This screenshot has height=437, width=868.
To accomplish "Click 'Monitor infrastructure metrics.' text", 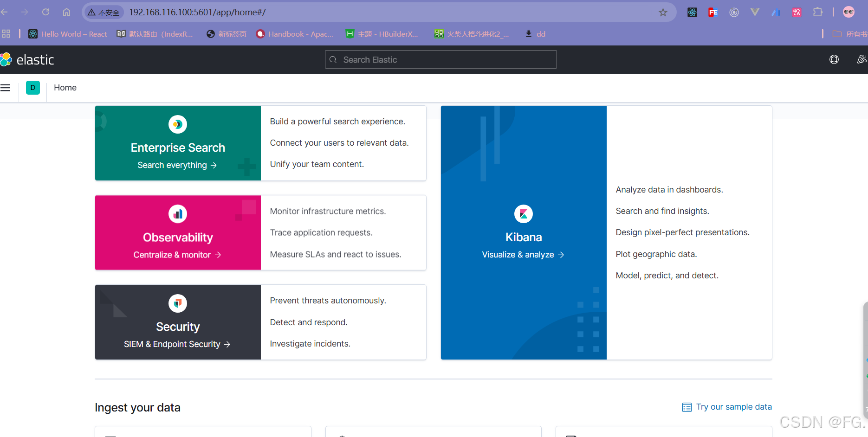I will (328, 211).
